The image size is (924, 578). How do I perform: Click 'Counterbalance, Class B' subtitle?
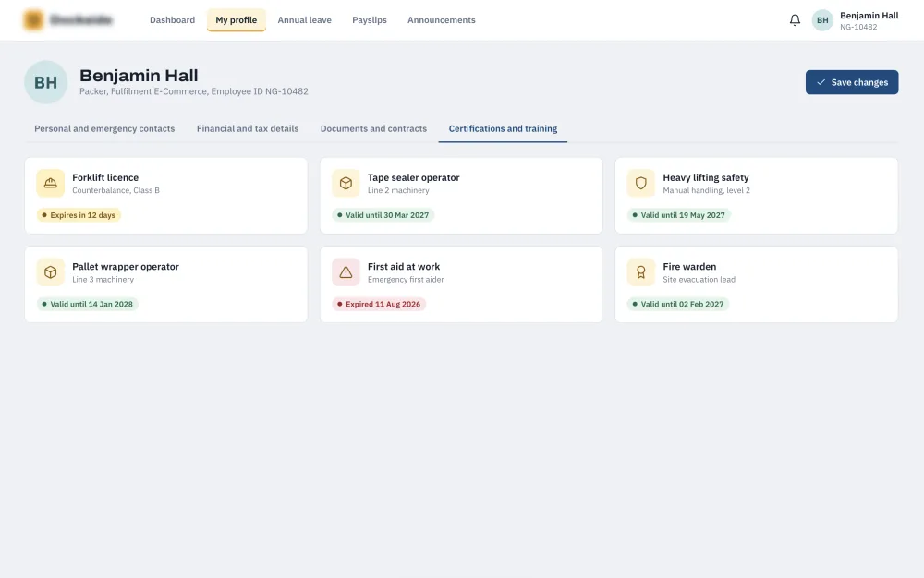(x=116, y=191)
